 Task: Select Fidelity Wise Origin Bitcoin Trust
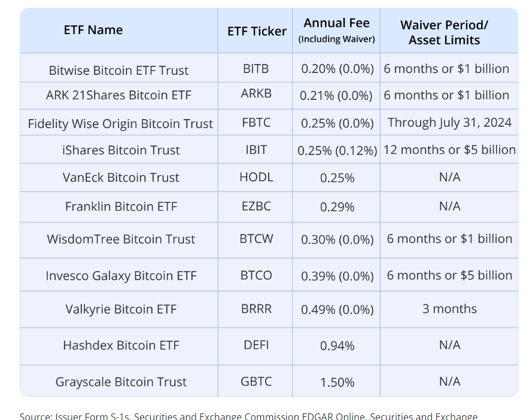coord(120,124)
